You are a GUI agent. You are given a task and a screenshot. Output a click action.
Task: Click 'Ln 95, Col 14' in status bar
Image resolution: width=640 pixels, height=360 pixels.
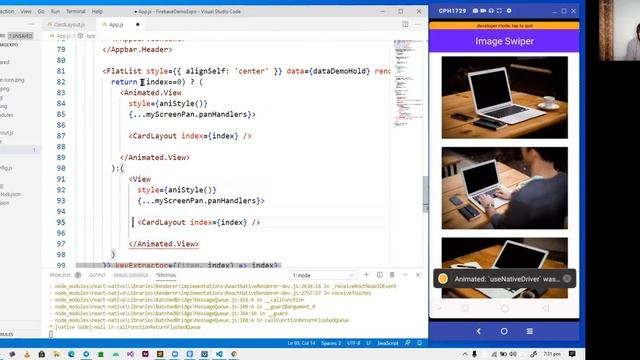click(x=301, y=343)
